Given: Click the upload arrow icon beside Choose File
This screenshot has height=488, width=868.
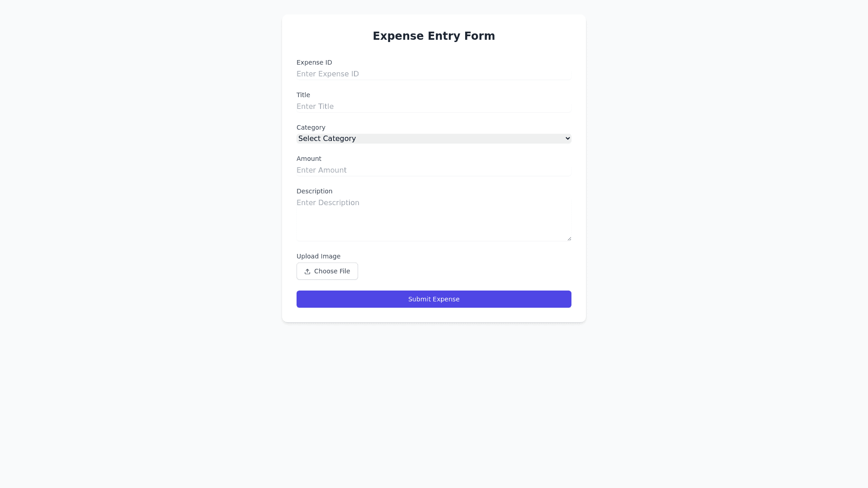Looking at the screenshot, I should pyautogui.click(x=307, y=272).
